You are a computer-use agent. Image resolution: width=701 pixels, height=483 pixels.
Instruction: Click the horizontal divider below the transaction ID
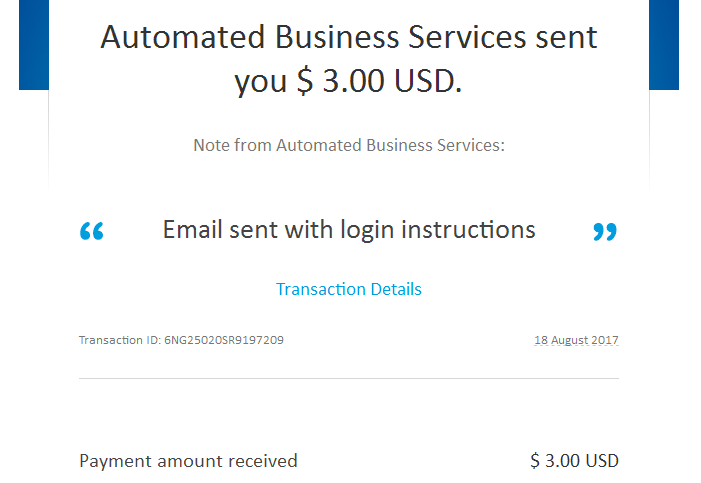coord(349,378)
